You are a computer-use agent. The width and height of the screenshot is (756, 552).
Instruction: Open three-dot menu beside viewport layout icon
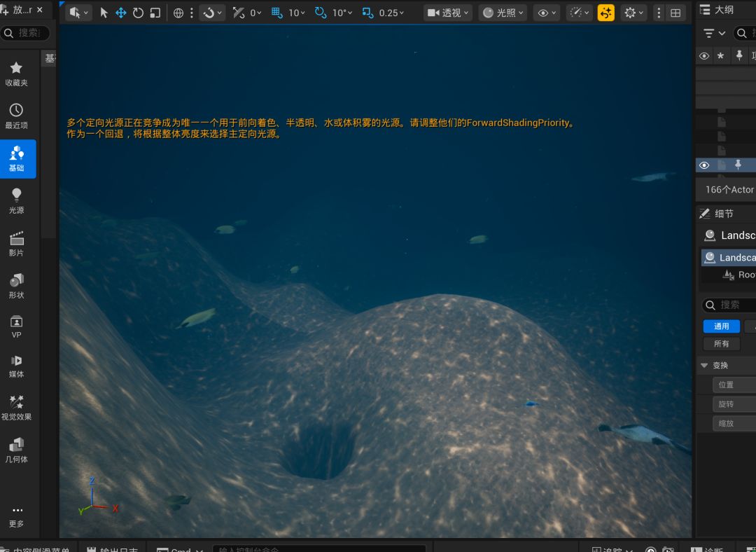659,13
